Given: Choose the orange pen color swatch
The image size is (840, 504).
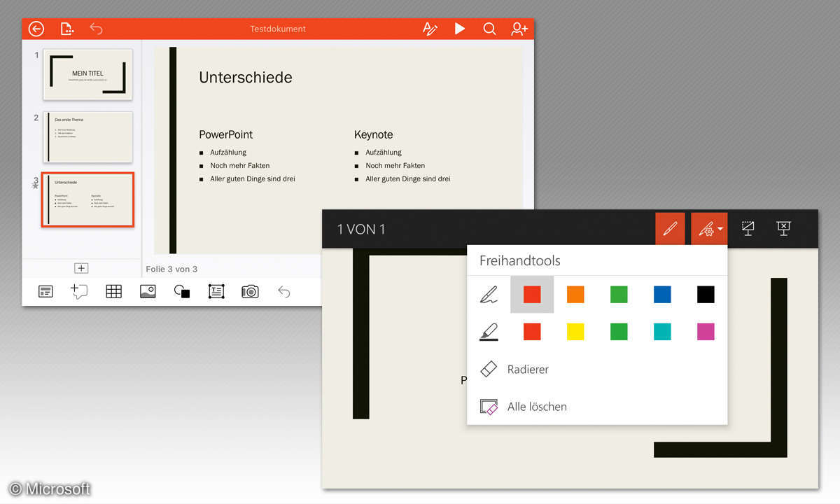Looking at the screenshot, I should 575,295.
